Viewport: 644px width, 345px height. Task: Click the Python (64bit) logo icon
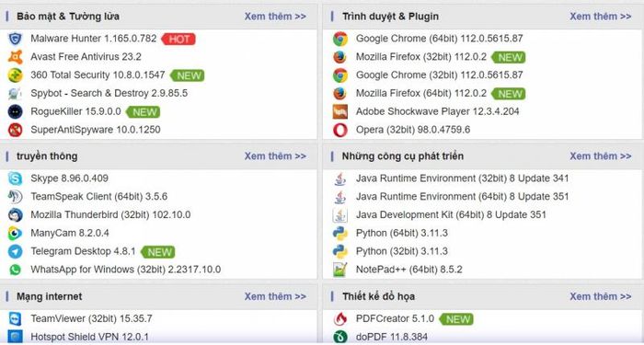pyautogui.click(x=340, y=234)
